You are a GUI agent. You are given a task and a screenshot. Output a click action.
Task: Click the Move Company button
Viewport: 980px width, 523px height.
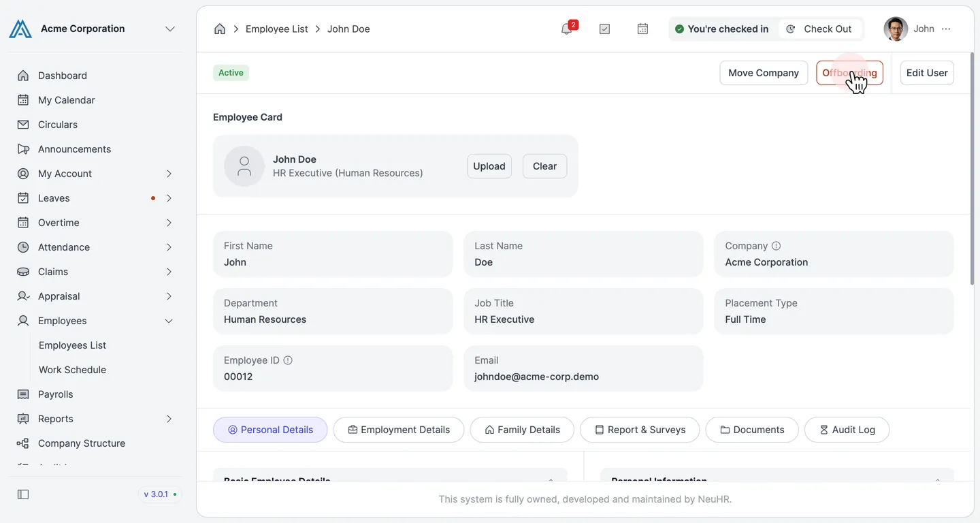764,73
